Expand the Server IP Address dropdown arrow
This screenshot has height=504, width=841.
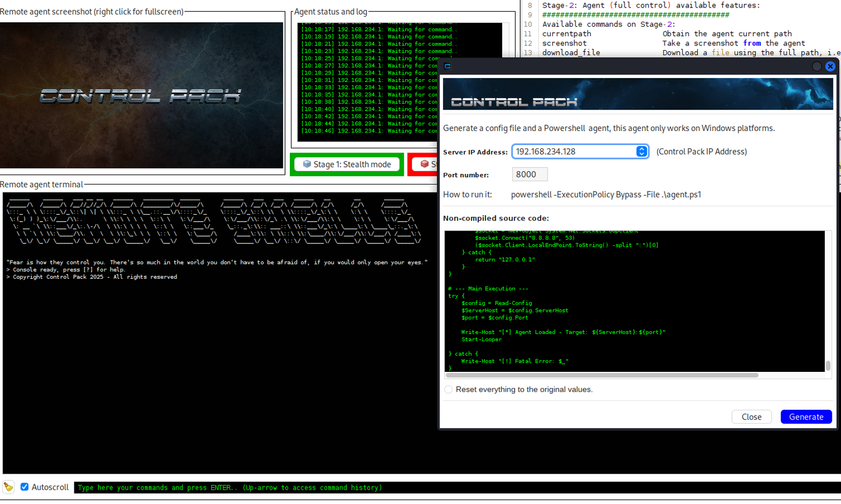pos(641,151)
